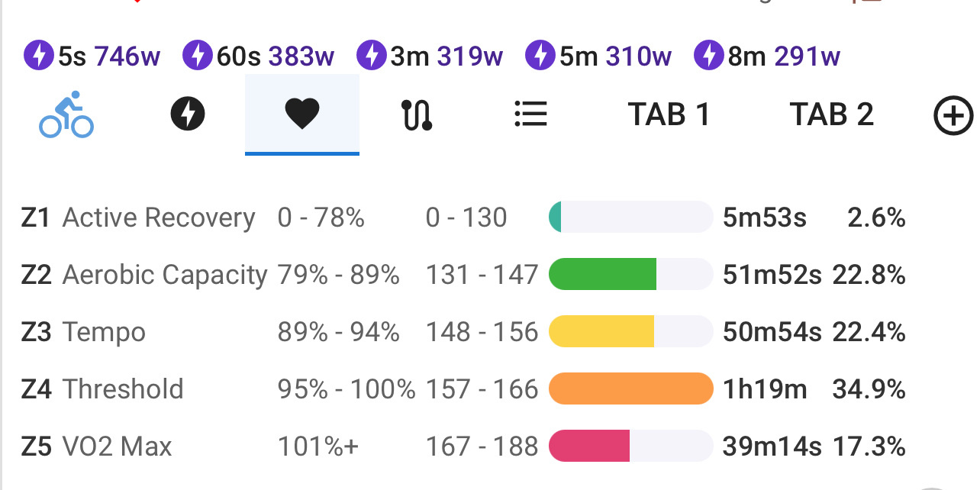Open the route path tab

point(417,114)
